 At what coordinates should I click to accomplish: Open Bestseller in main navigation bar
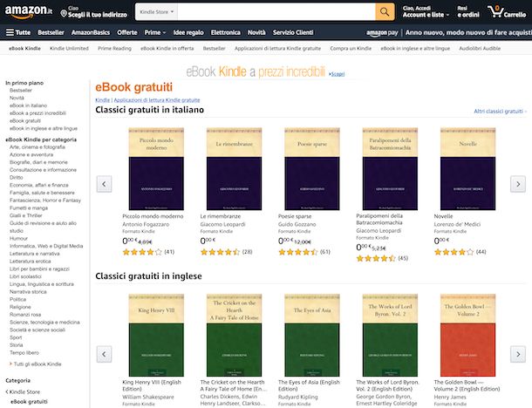click(51, 32)
